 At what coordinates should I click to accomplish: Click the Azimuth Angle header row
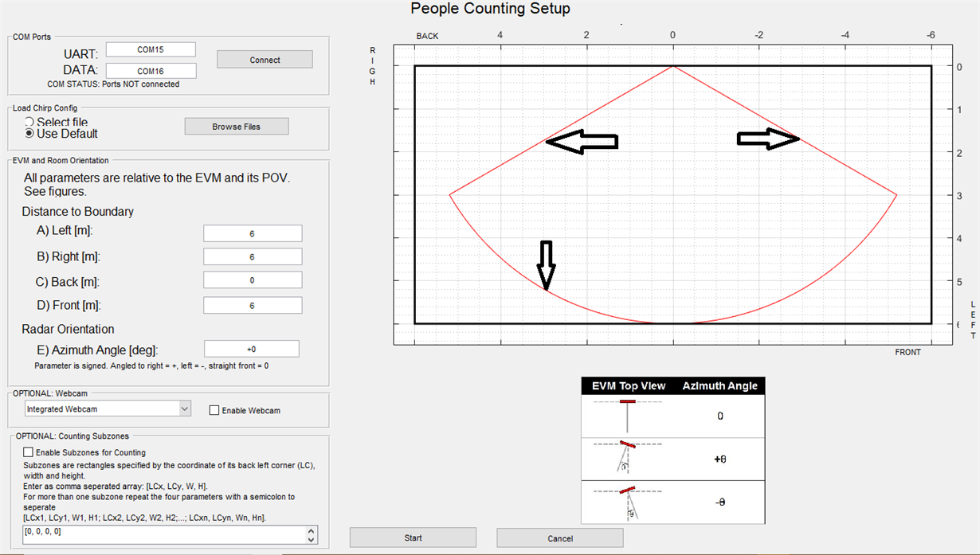pos(719,385)
